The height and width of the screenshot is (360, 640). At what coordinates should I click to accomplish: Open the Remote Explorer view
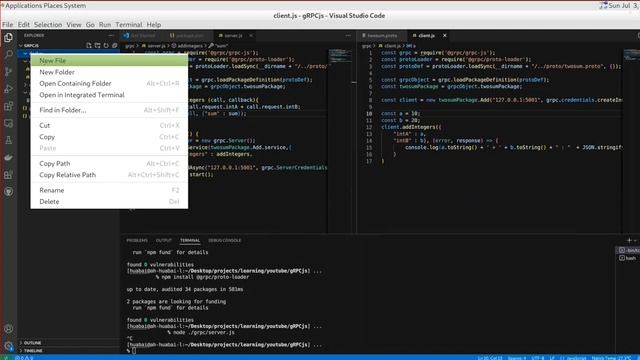8,123
